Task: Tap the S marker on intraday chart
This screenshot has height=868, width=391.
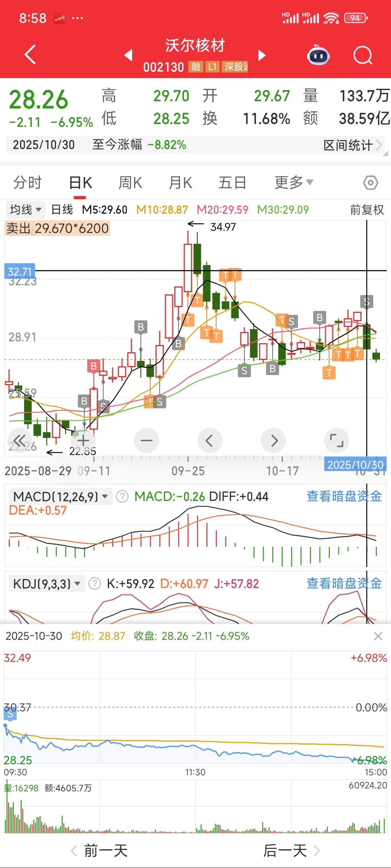Action: coord(10,714)
